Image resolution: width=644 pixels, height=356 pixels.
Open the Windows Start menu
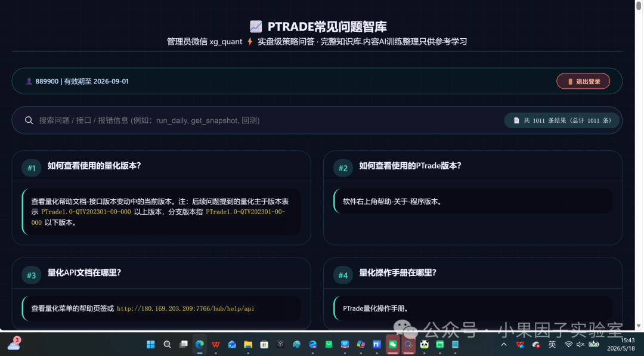tap(151, 345)
